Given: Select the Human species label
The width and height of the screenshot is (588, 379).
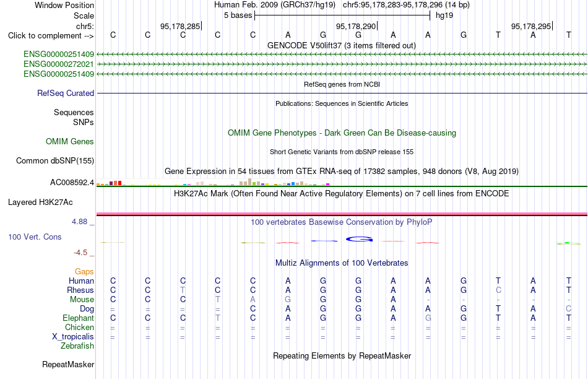Looking at the screenshot, I should point(81,281).
